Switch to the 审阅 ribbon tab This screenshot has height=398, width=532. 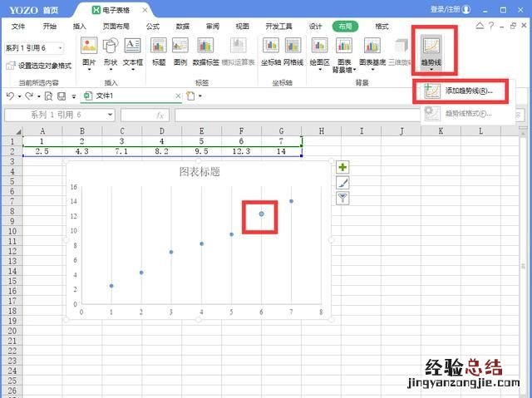213,27
